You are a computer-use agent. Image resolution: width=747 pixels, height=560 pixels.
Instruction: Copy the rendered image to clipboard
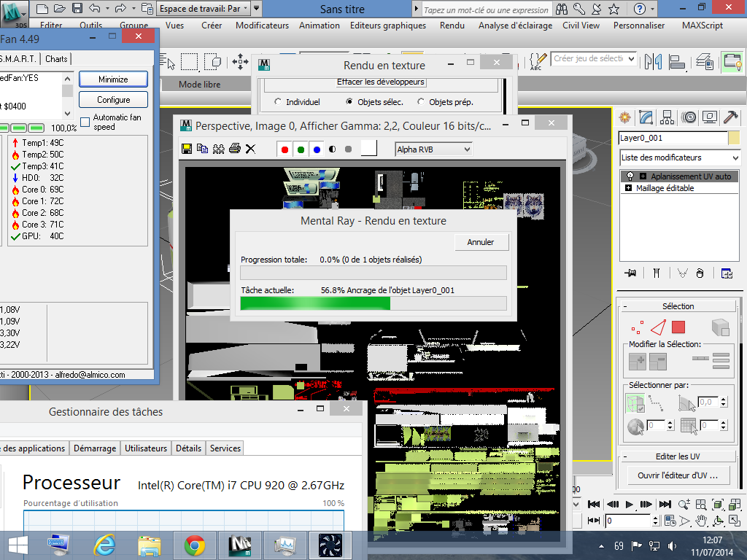(x=203, y=149)
